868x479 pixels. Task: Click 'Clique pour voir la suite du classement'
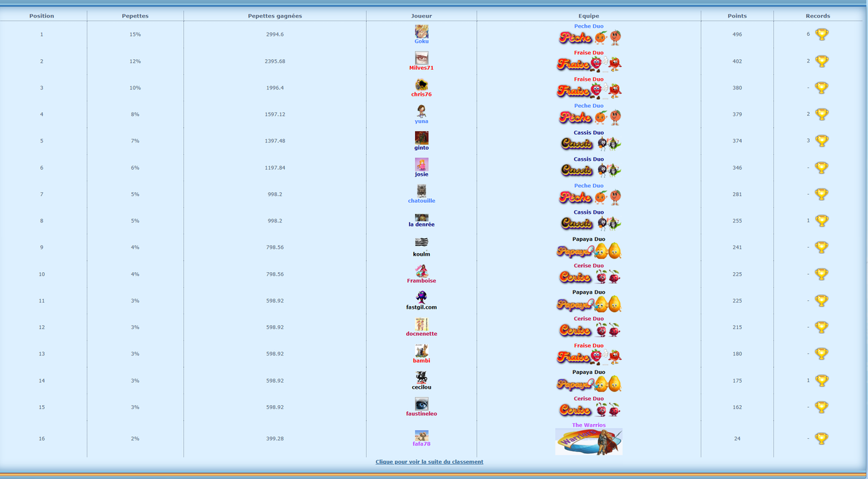point(429,462)
